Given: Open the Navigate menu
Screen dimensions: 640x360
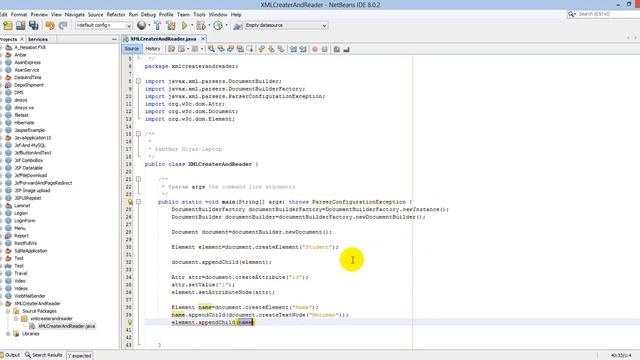Looking at the screenshot, I should coord(75,15).
